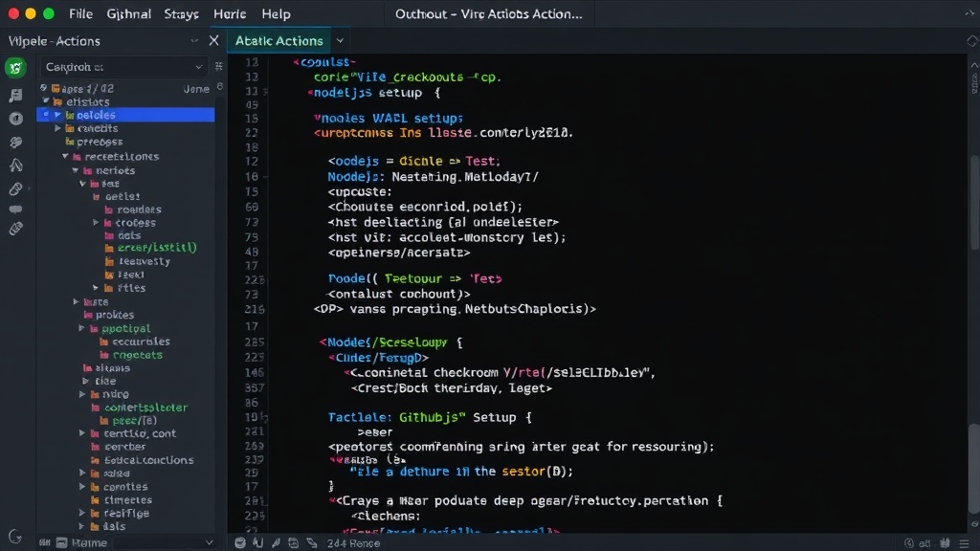The width and height of the screenshot is (980, 551).
Task: Open the File menu
Action: point(80,13)
